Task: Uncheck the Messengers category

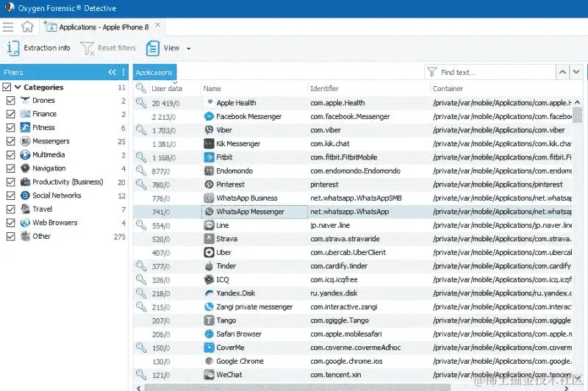Action: point(11,141)
